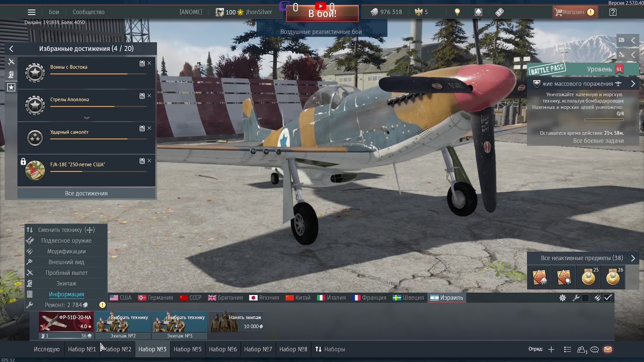Open Все боевые задачи link

598,141
